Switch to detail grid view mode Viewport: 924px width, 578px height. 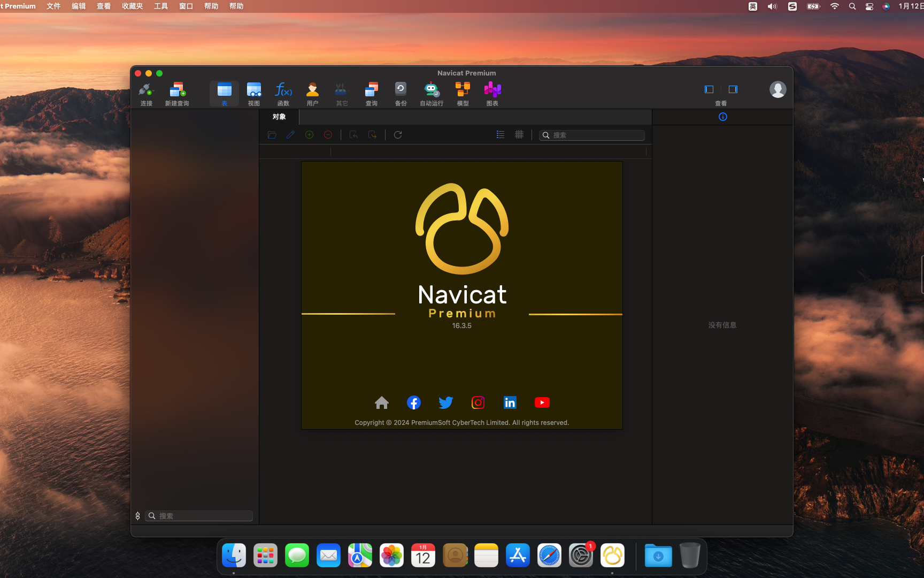click(519, 135)
